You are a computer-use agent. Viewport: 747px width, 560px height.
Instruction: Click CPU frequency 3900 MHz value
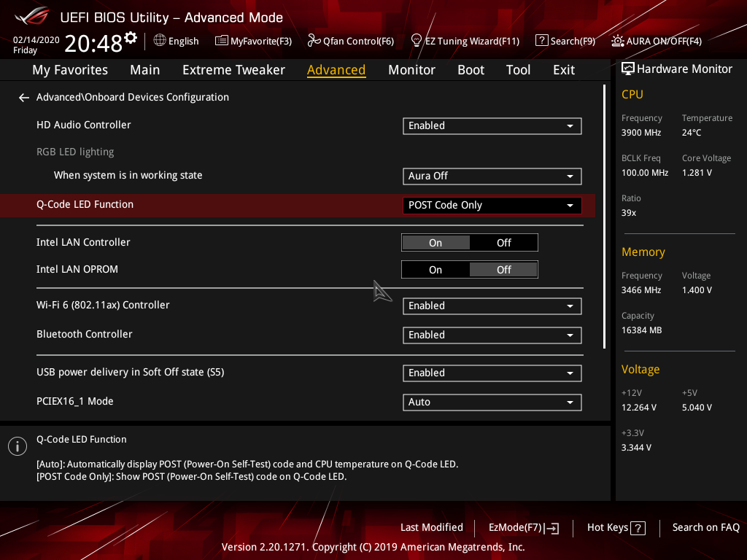(640, 133)
